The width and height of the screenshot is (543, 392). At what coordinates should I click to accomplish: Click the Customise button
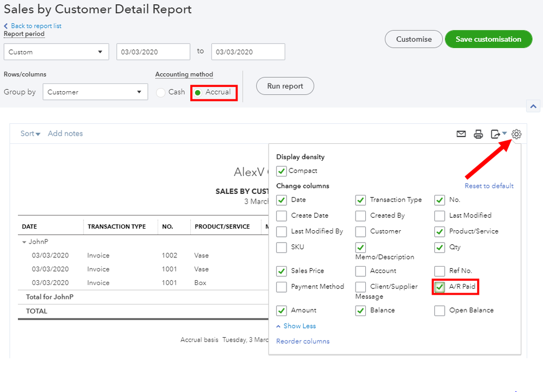(x=413, y=39)
